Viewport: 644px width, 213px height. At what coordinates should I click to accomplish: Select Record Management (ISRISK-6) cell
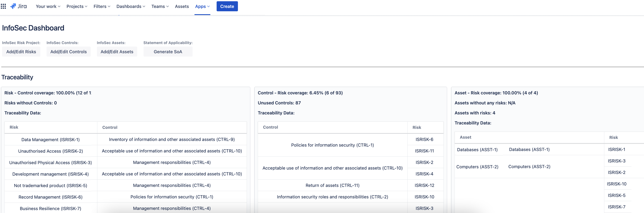(x=51, y=197)
